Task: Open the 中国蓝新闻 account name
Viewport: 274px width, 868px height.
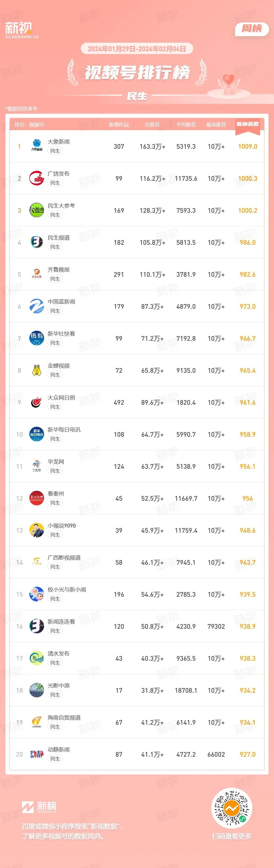Action: pyautogui.click(x=61, y=302)
